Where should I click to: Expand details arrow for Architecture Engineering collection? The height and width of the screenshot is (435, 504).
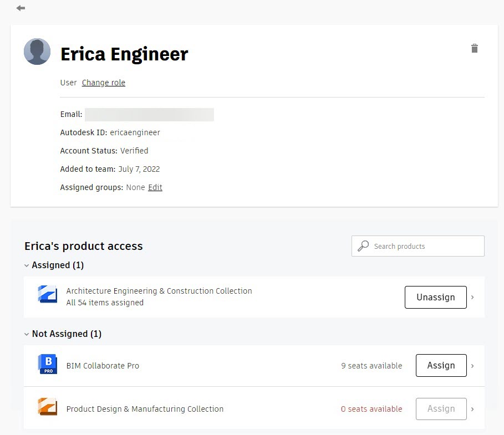(x=472, y=297)
